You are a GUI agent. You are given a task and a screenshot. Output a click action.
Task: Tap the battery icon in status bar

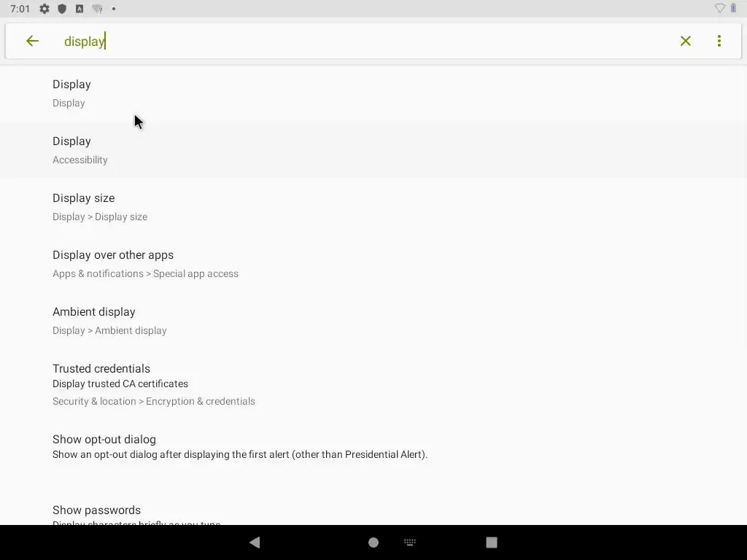(734, 8)
